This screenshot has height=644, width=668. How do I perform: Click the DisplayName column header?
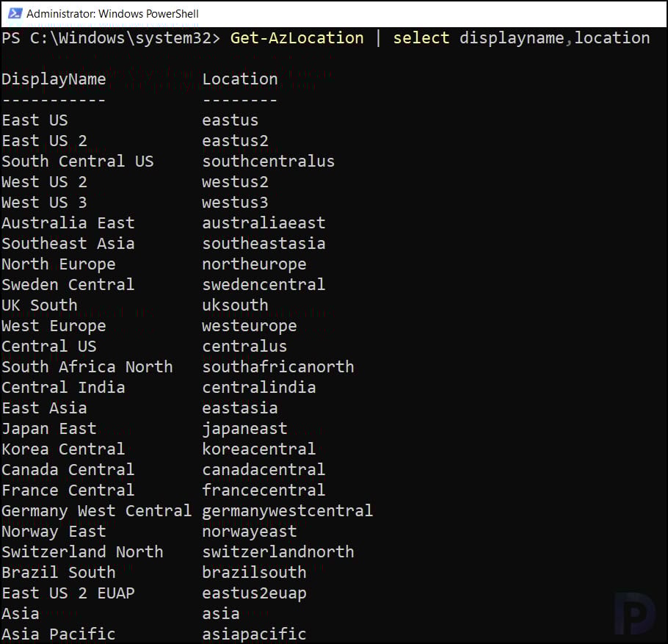click(54, 79)
